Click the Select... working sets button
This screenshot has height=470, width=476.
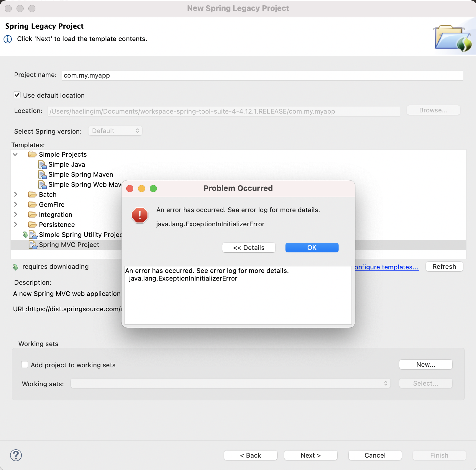tap(426, 383)
